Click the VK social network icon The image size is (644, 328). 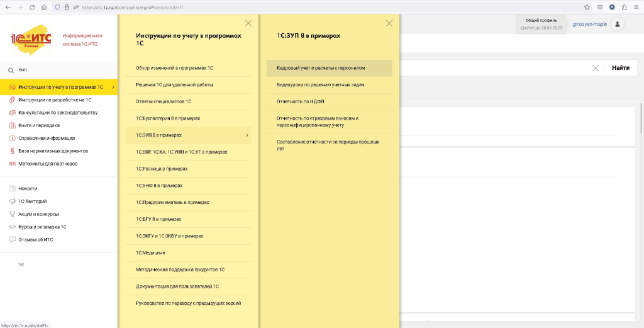coord(21,265)
